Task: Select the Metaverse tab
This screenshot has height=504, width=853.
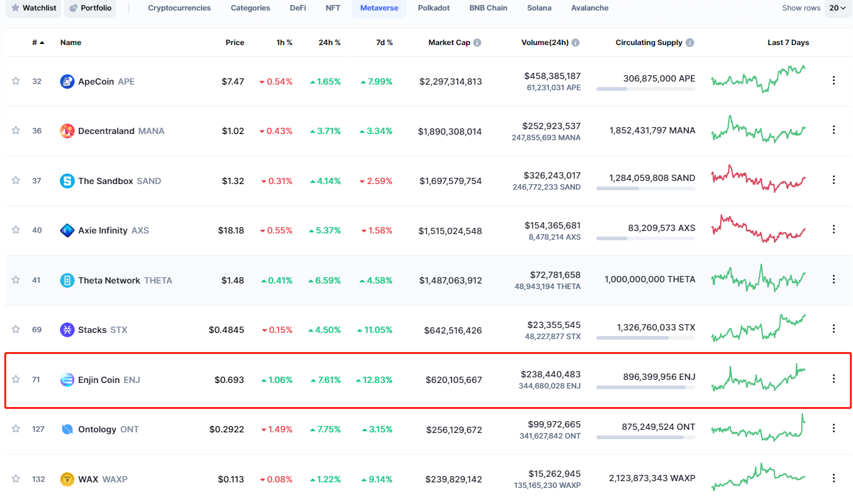Action: coord(380,8)
